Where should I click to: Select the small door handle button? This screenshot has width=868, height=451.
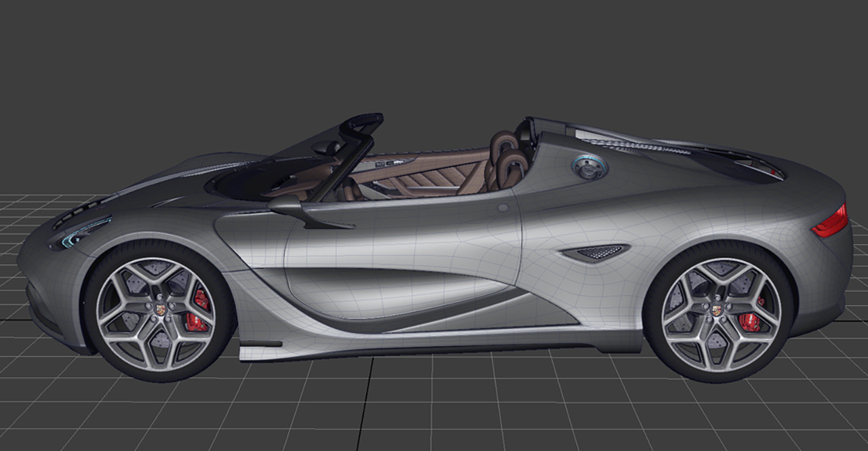pos(502,208)
